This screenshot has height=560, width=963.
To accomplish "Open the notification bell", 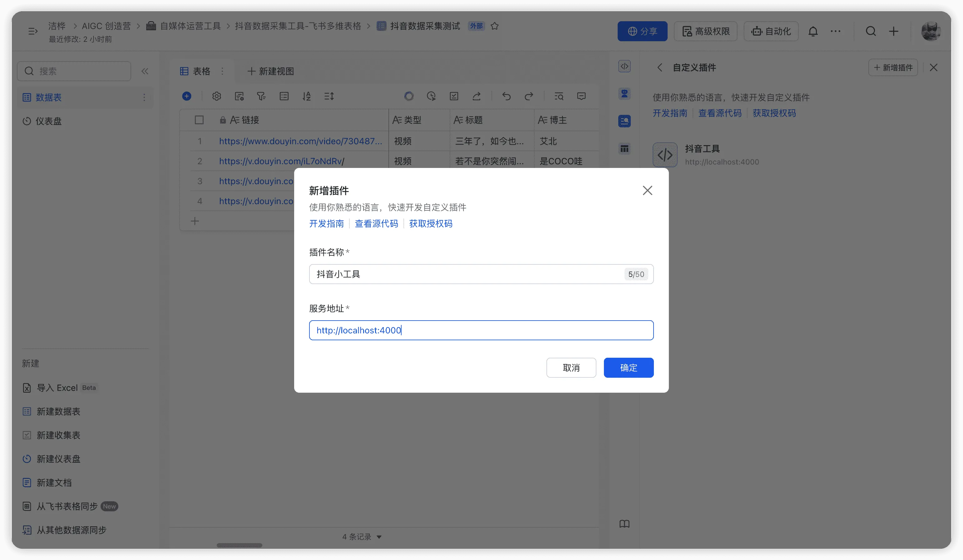I will 813,31.
